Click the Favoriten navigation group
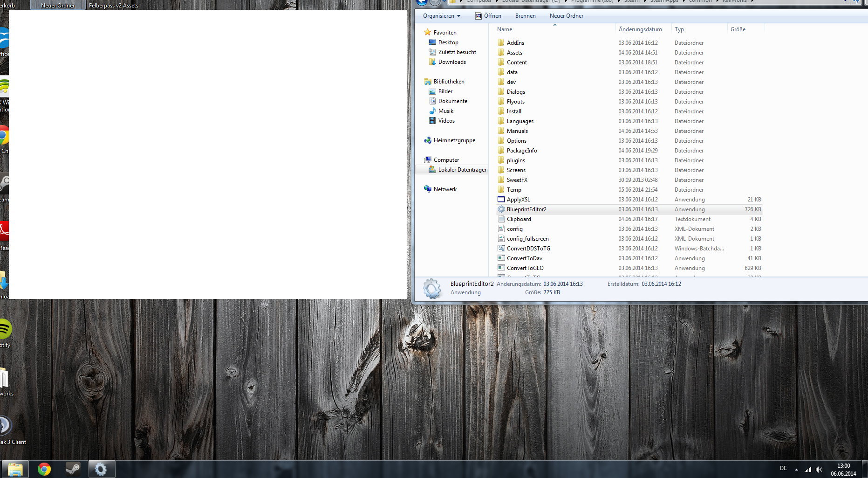 point(444,33)
